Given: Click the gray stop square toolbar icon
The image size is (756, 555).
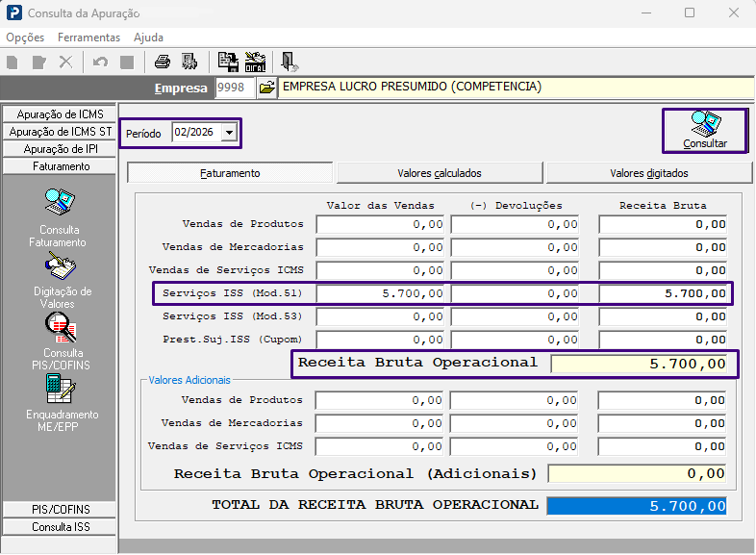Looking at the screenshot, I should [x=127, y=63].
